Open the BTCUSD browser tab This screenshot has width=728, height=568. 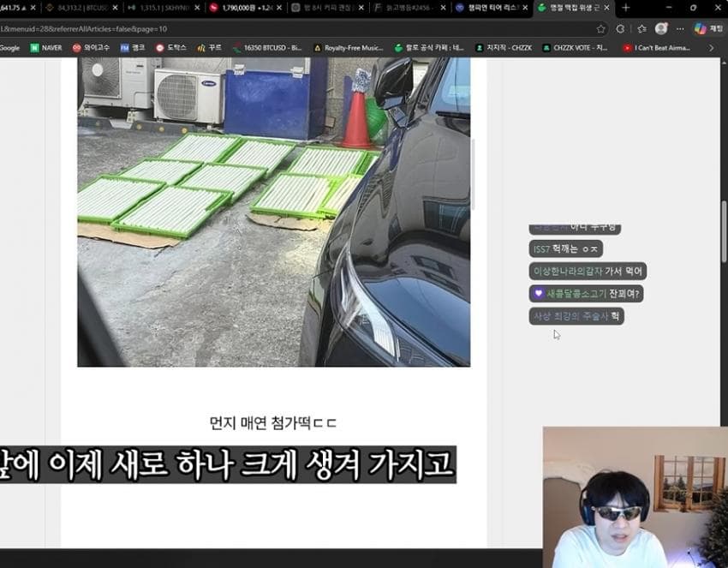pyautogui.click(x=81, y=8)
